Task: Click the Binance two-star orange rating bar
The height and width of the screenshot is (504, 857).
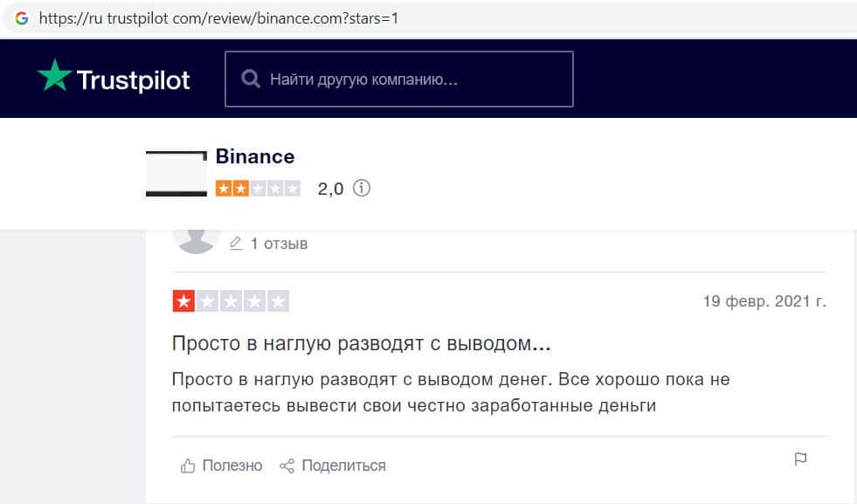Action: click(258, 188)
